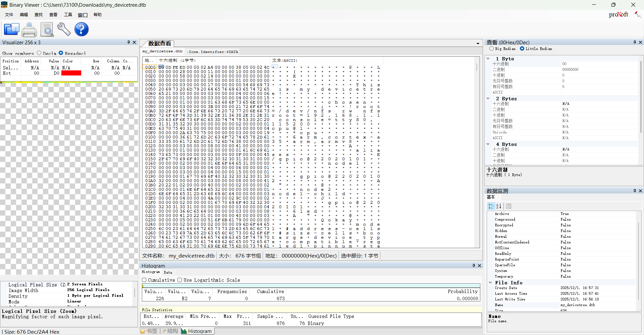Open a file using the folder toolbar icon

(11, 29)
